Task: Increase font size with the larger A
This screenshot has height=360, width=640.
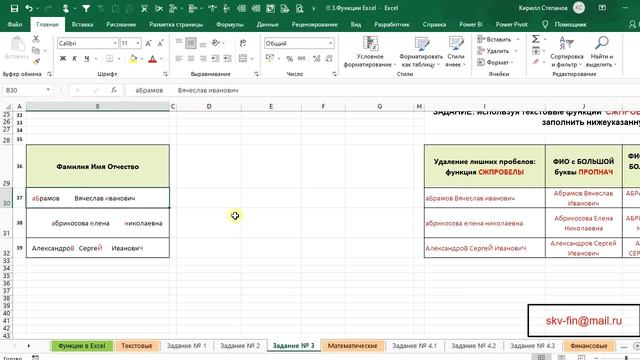Action: pyautogui.click(x=149, y=43)
